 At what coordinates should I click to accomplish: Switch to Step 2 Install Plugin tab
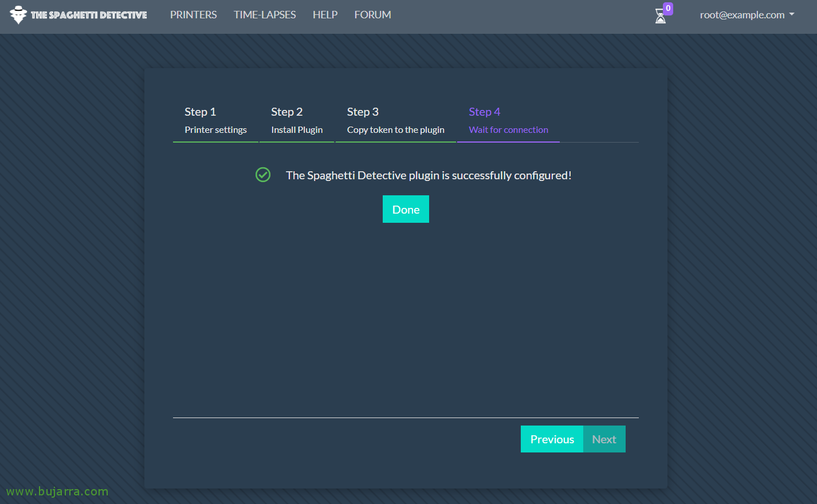tap(297, 121)
